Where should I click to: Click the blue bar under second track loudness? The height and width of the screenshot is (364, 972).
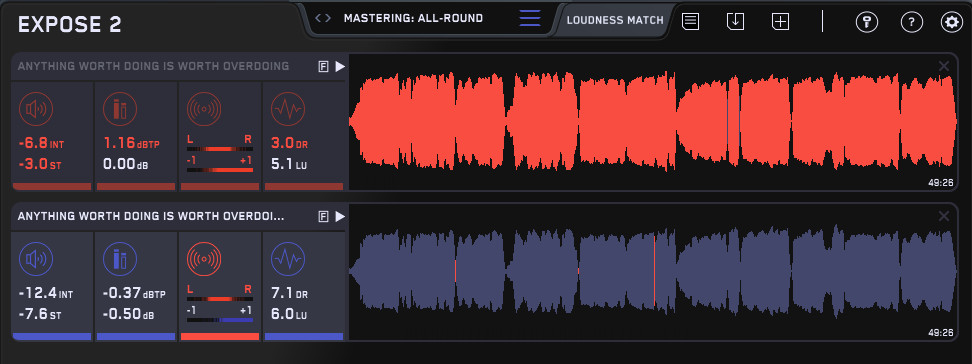point(52,337)
